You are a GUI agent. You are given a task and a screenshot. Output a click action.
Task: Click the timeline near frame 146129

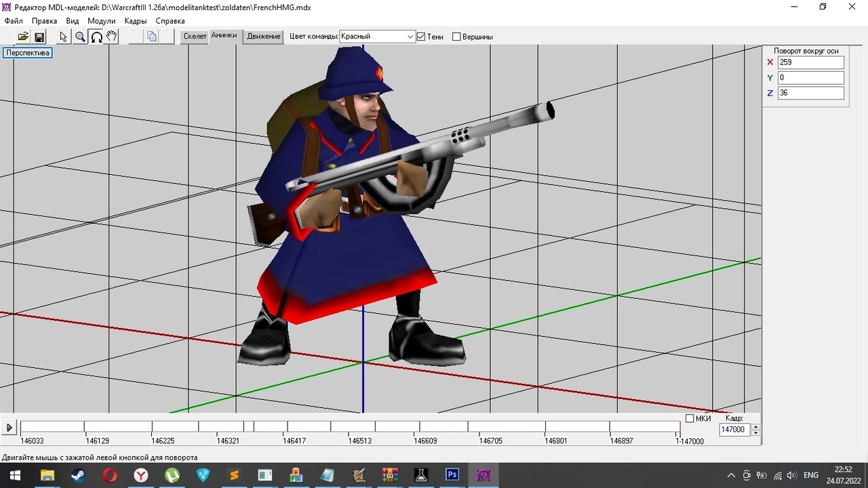[98, 441]
